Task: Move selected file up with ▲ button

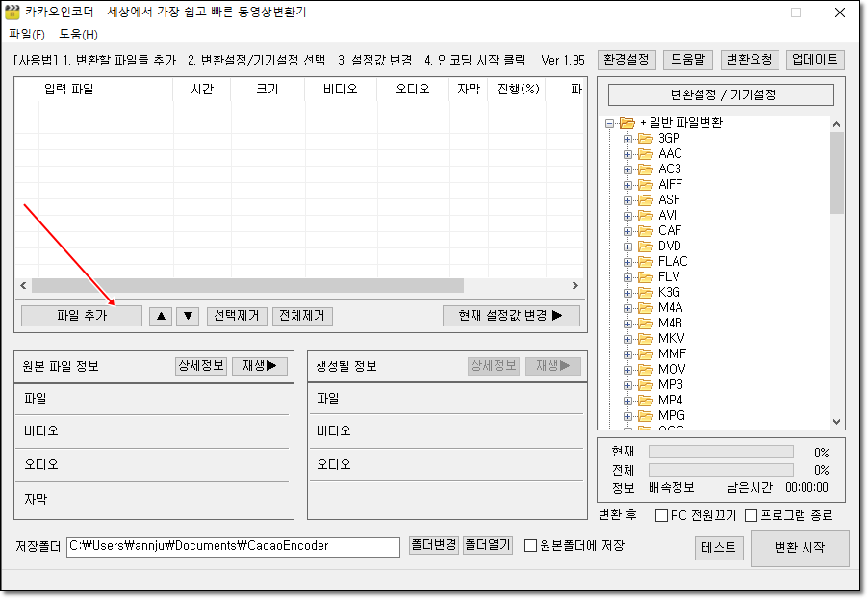Action: [161, 316]
